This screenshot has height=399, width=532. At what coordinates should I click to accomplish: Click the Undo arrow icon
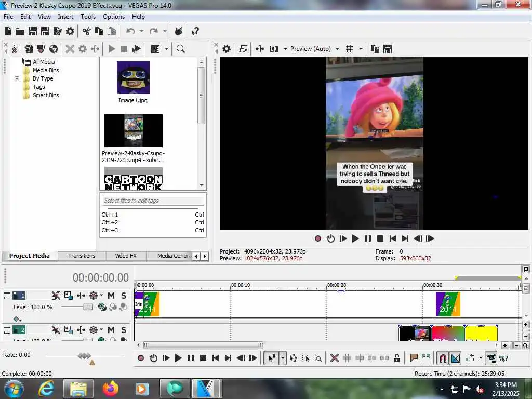pos(130,32)
